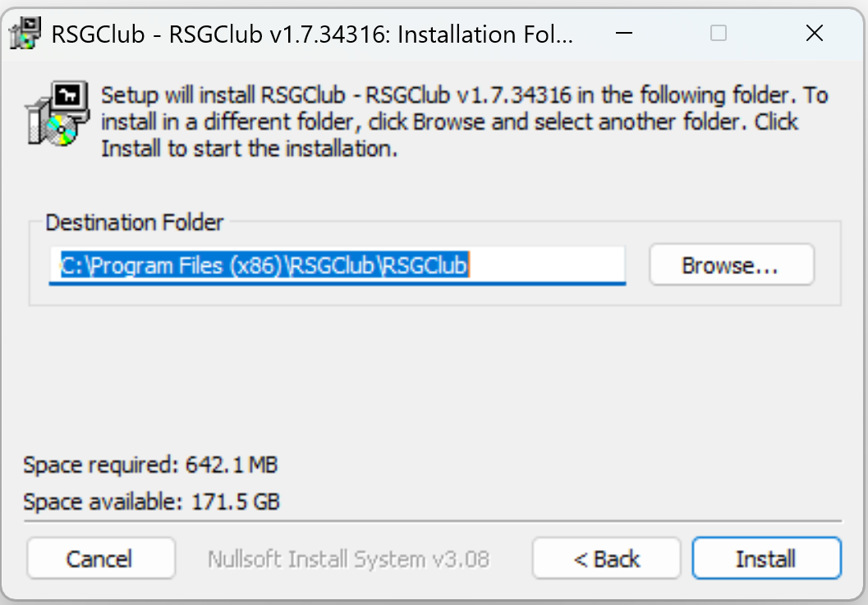Open the Browse... folder picker
868x605 pixels.
[731, 265]
